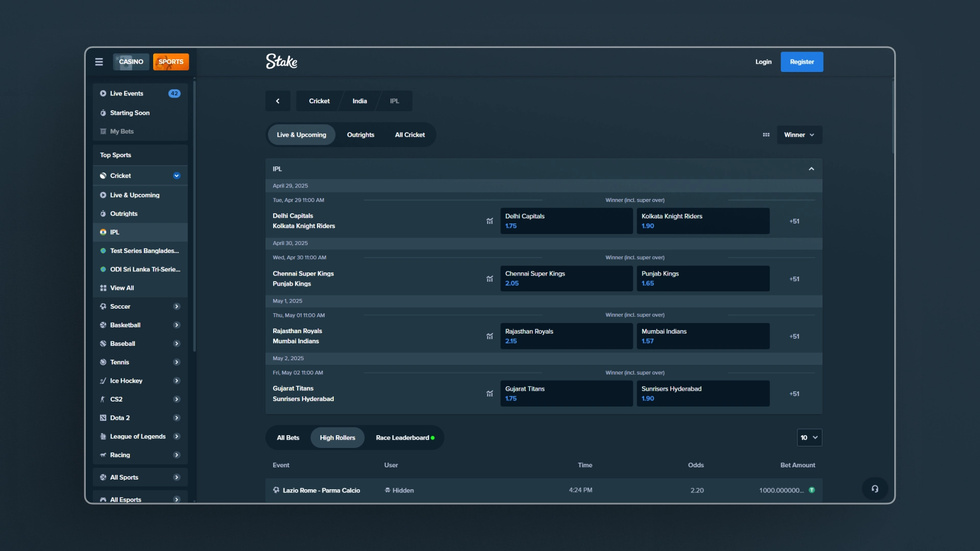The height and width of the screenshot is (551, 980).
Task: Click the Soccer ball icon
Action: tap(103, 307)
